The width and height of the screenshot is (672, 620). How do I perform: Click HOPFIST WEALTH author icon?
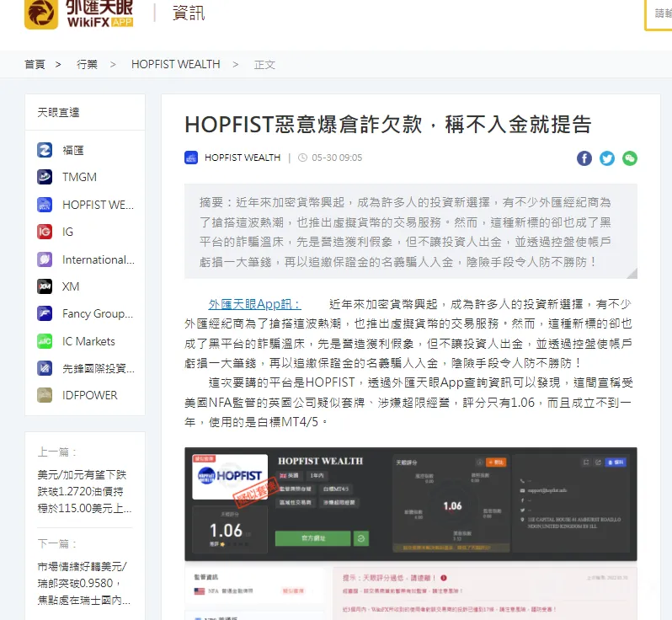(191, 158)
